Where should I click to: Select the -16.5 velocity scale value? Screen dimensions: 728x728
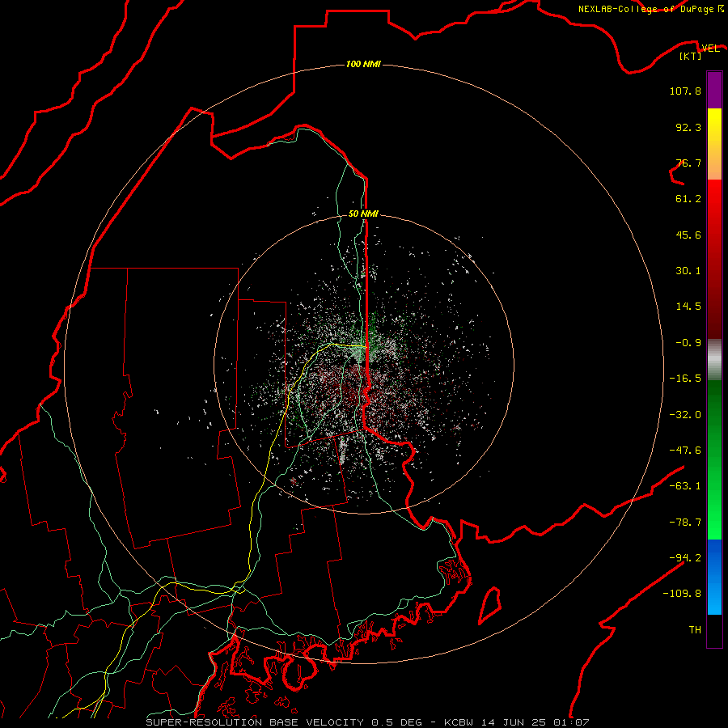click(685, 379)
